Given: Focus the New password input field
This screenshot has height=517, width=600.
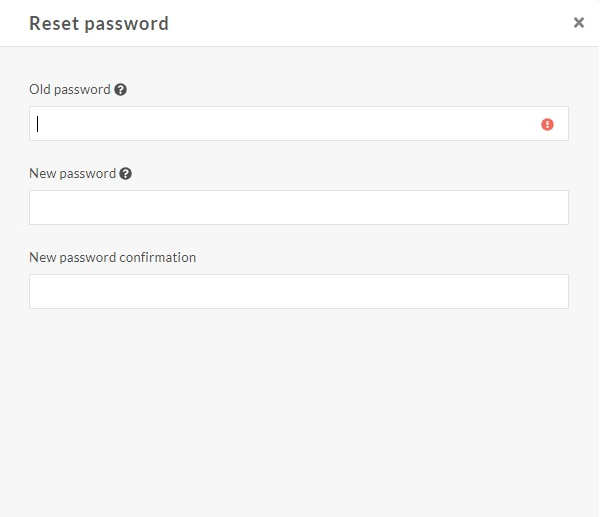Looking at the screenshot, I should click(x=299, y=207).
